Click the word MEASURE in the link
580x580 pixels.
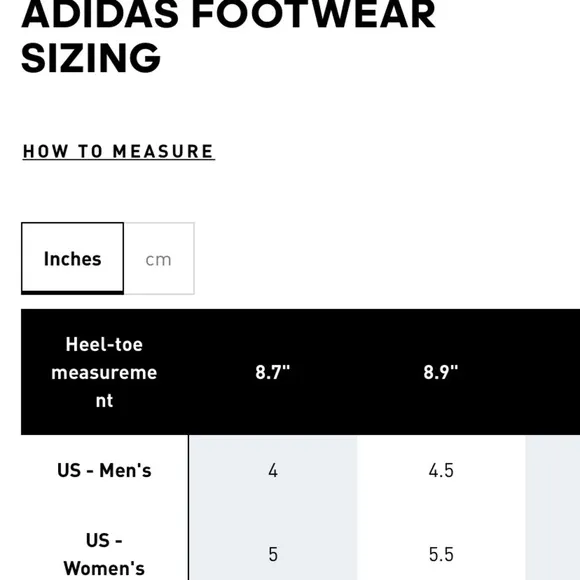coord(163,152)
